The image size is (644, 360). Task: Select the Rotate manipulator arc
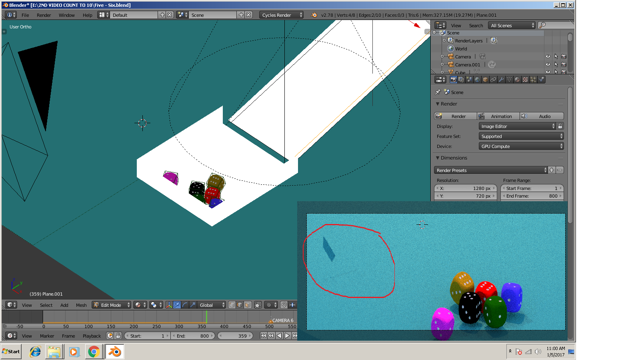[x=185, y=305]
